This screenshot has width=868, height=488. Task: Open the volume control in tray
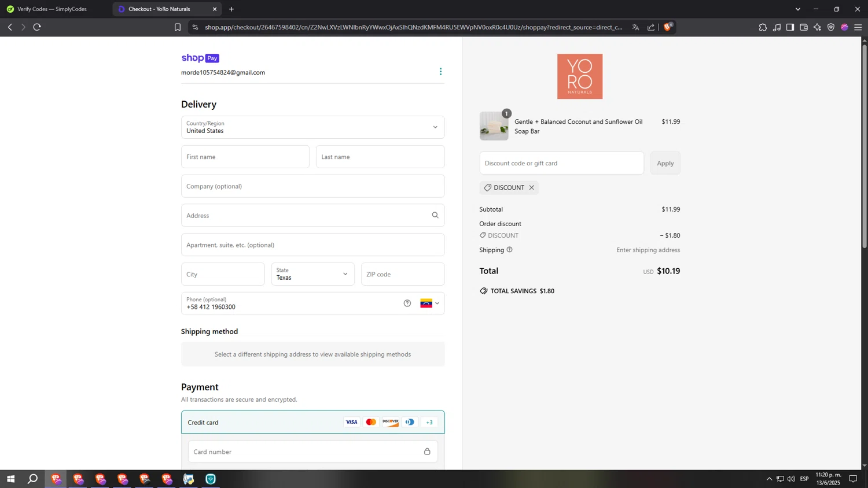(791, 479)
